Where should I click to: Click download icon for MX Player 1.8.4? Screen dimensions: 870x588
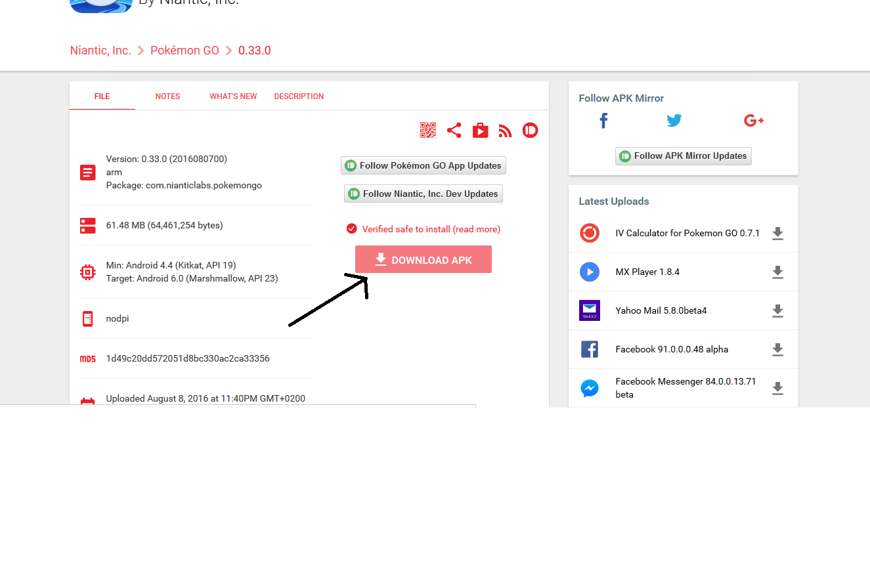pyautogui.click(x=777, y=272)
